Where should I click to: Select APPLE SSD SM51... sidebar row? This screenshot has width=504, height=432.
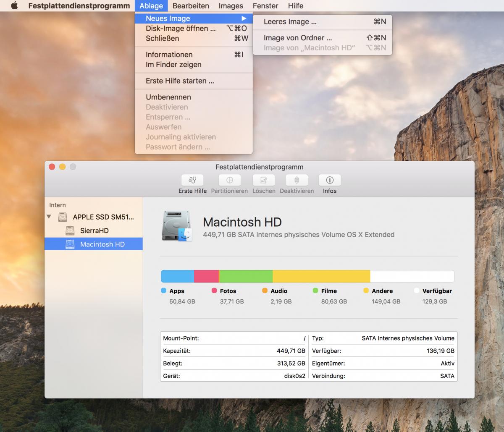point(94,217)
